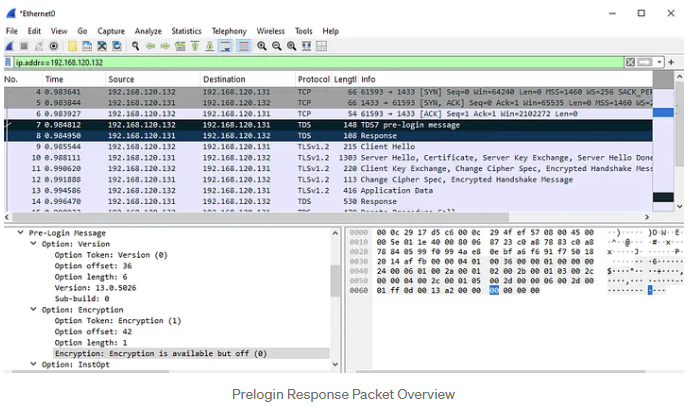The height and width of the screenshot is (409, 692).
Task: Click the find packet magnifier icon
Action: point(136,46)
